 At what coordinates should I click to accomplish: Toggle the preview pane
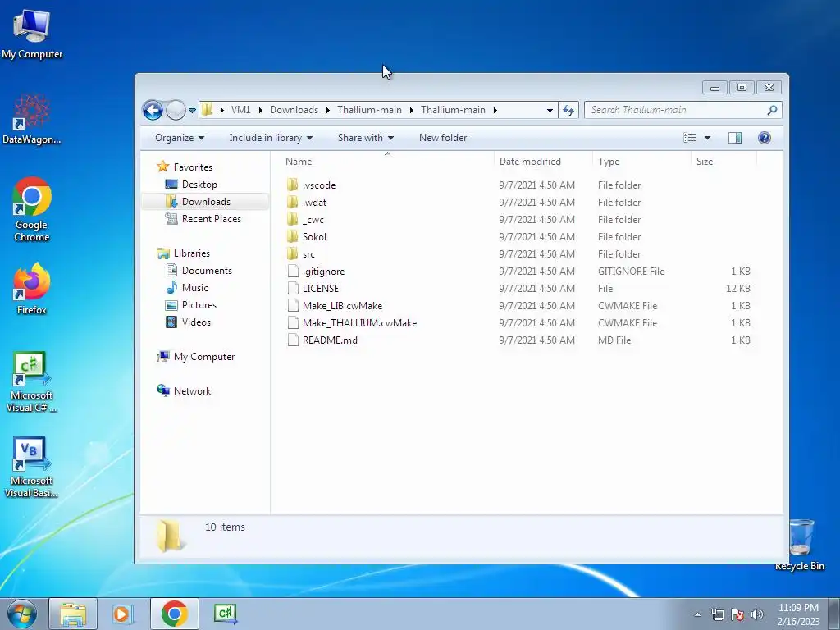[x=735, y=138]
